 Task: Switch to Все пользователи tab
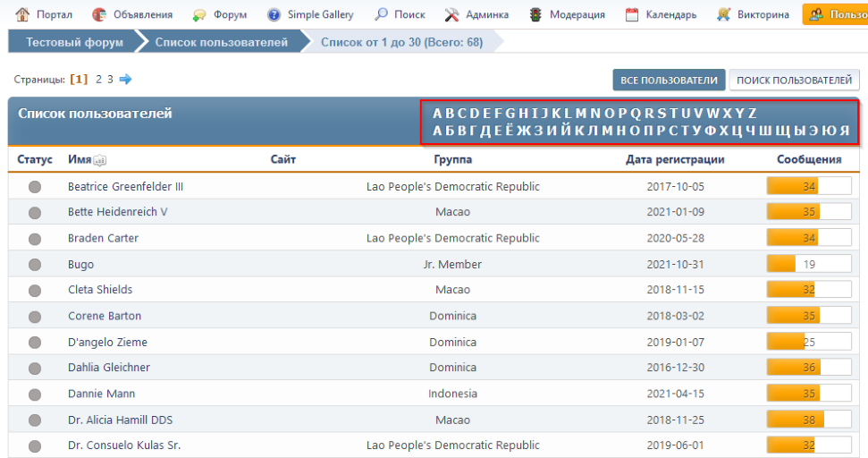[x=669, y=81]
